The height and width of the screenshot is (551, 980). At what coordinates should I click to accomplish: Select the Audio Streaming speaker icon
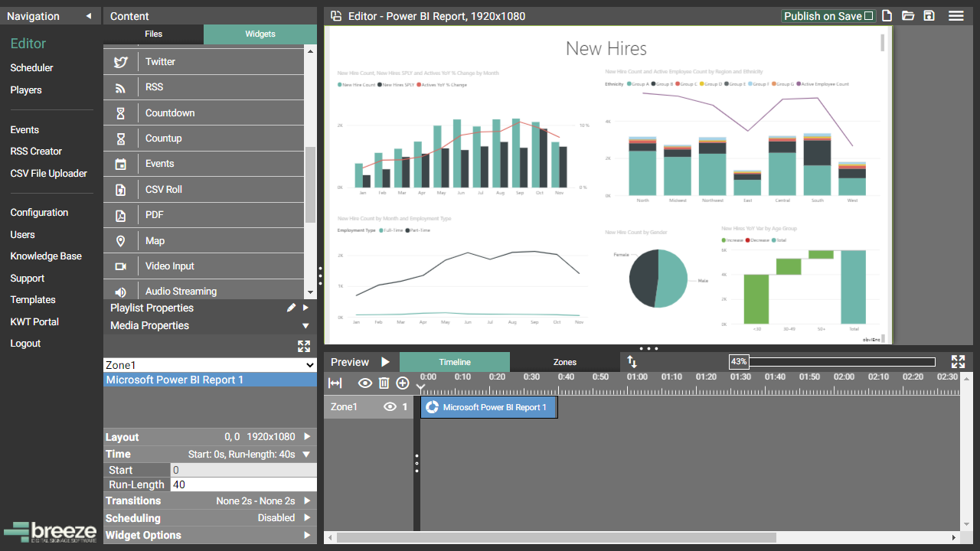point(120,292)
